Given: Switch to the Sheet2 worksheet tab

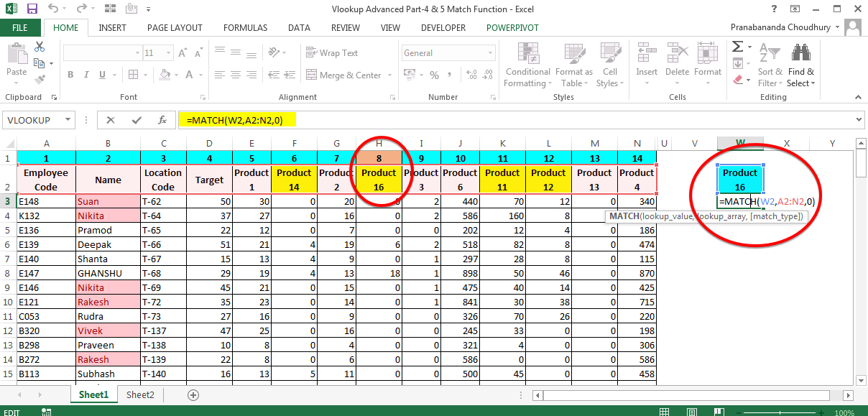Looking at the screenshot, I should click(139, 394).
